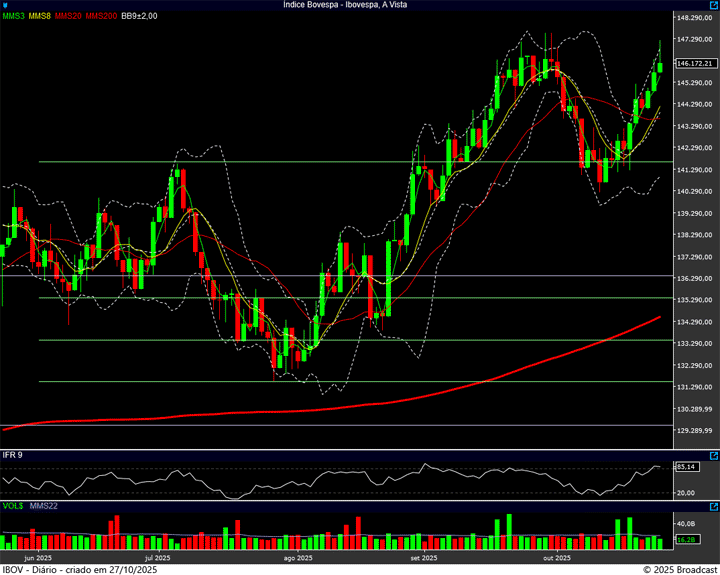Click the current price tag 146.172,21
This screenshot has width=720, height=575.
coord(693,63)
